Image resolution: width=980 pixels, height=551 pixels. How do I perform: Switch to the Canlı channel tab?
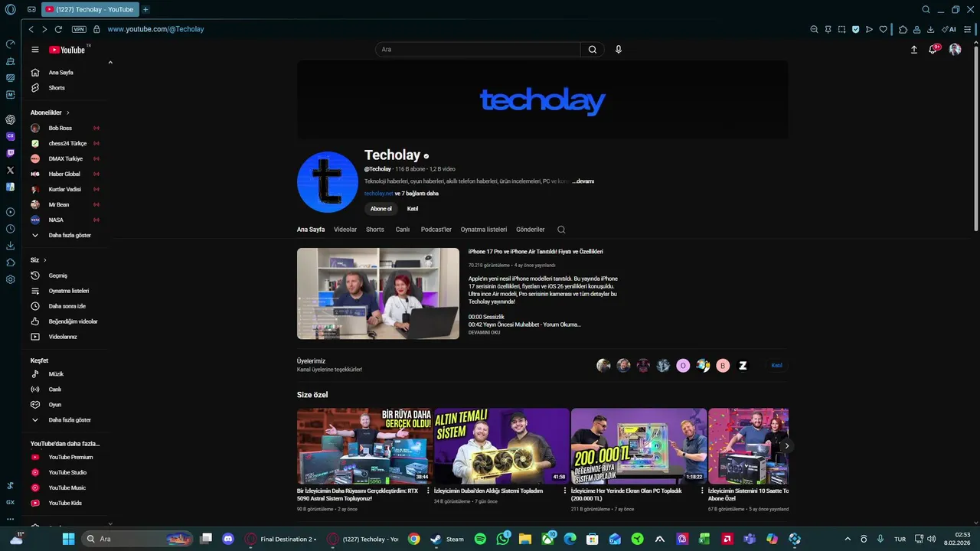[403, 230]
